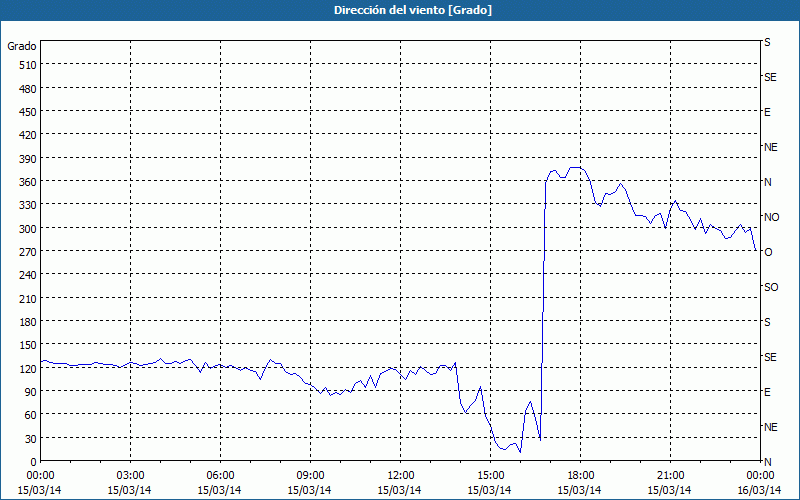Click the 'S' compass label at 180 degrees
800x500 pixels.
click(767, 322)
